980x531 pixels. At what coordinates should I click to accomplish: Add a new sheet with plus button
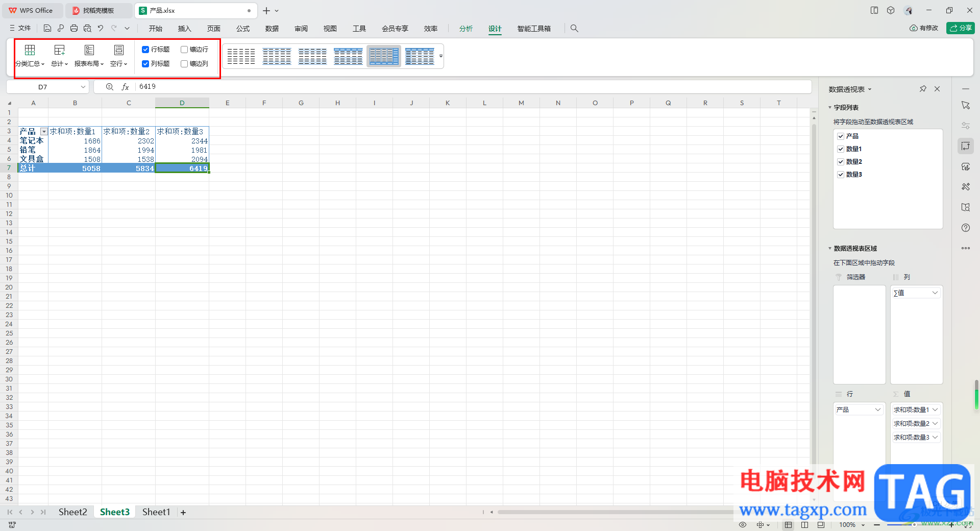pos(183,512)
